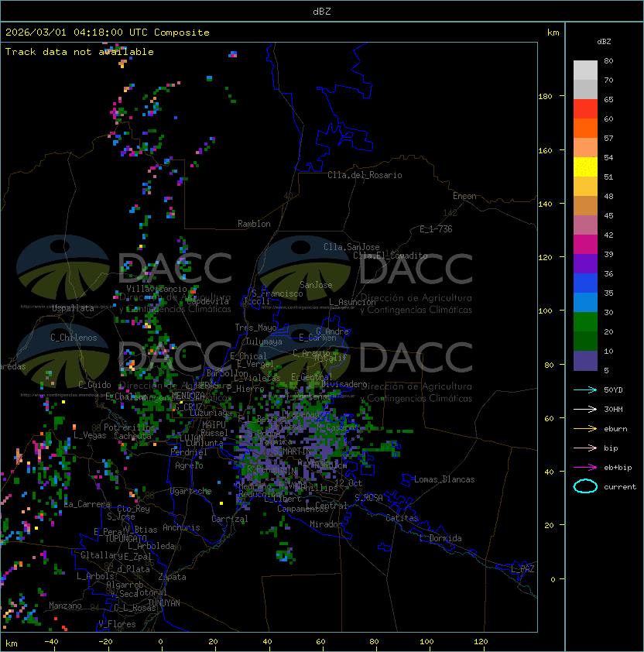The height and width of the screenshot is (652, 644).
Task: Click the 'Clla.SanJose' map label
Action: click(x=351, y=247)
